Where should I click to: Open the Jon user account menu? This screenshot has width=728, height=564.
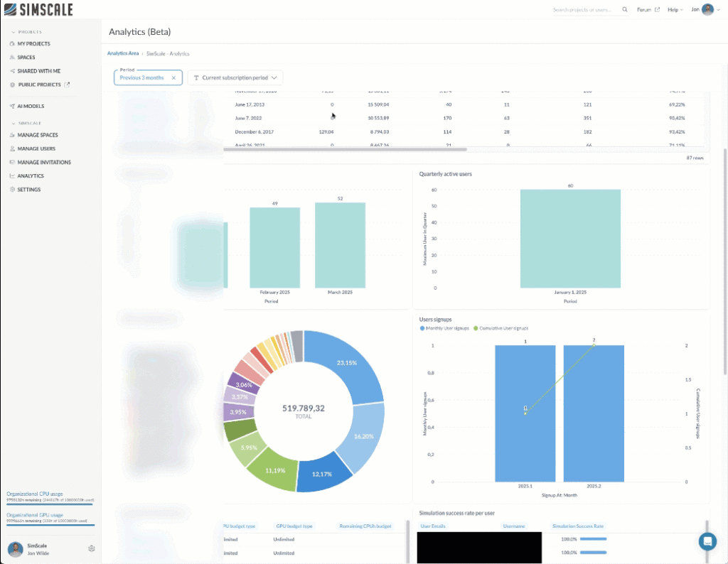pyautogui.click(x=702, y=10)
